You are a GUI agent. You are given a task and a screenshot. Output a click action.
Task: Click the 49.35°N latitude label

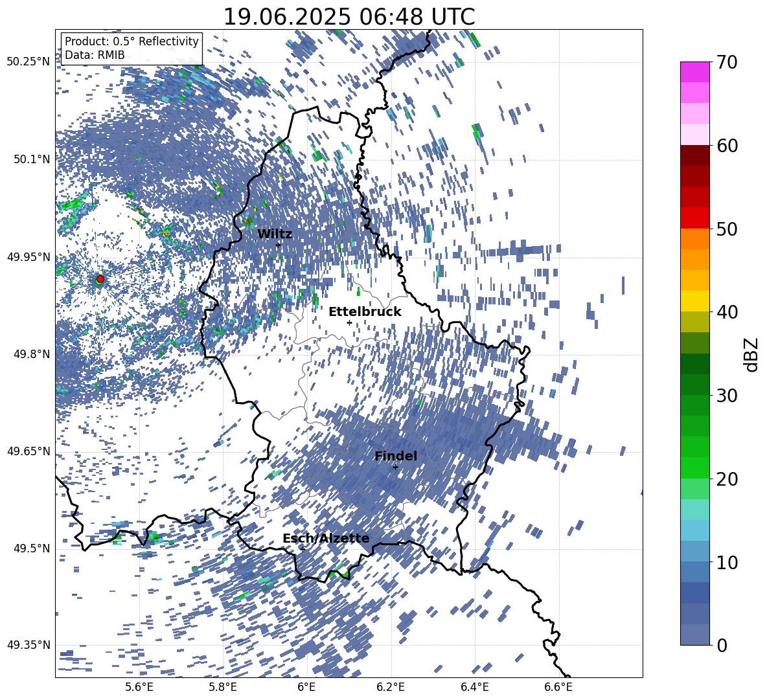pos(29,645)
